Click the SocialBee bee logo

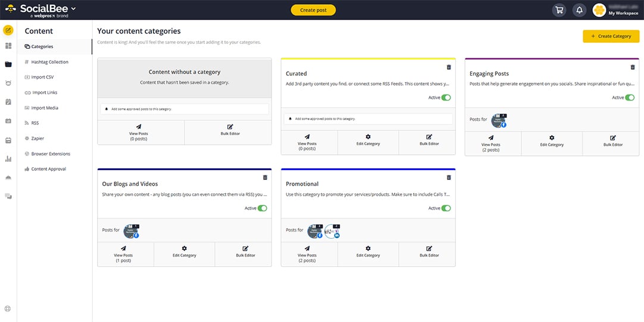point(11,8)
